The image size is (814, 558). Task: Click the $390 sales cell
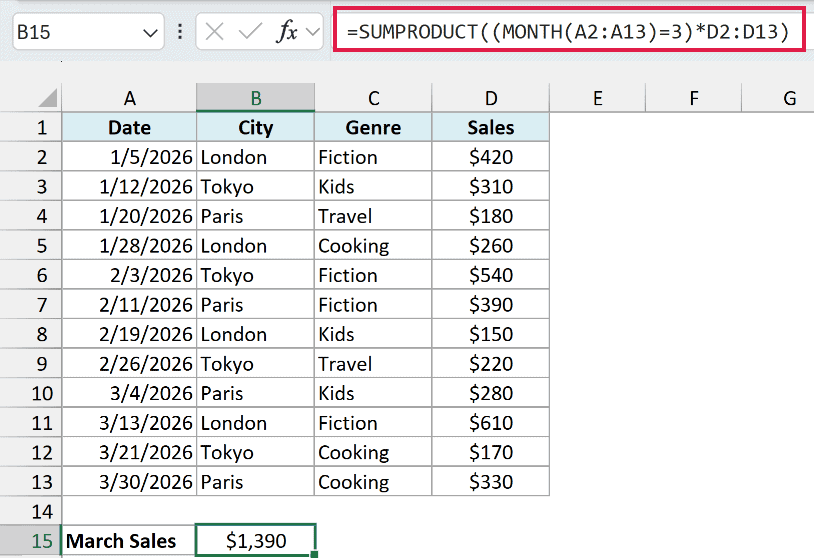click(491, 304)
